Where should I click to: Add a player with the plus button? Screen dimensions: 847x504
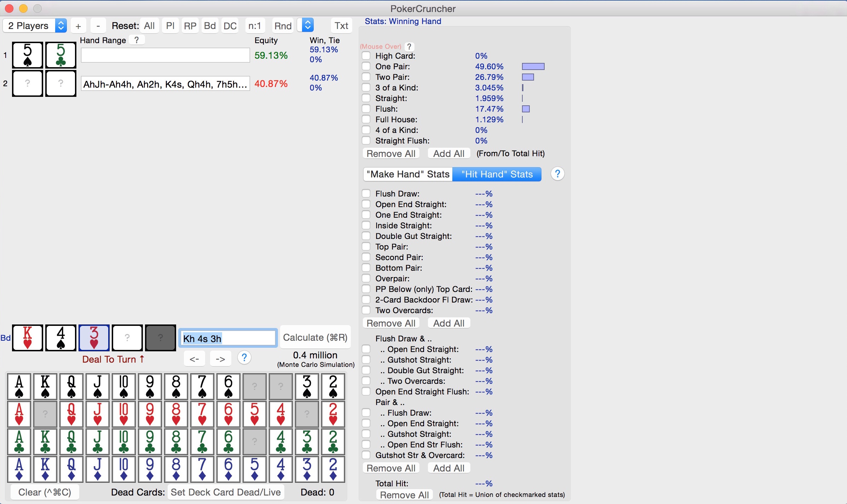78,26
